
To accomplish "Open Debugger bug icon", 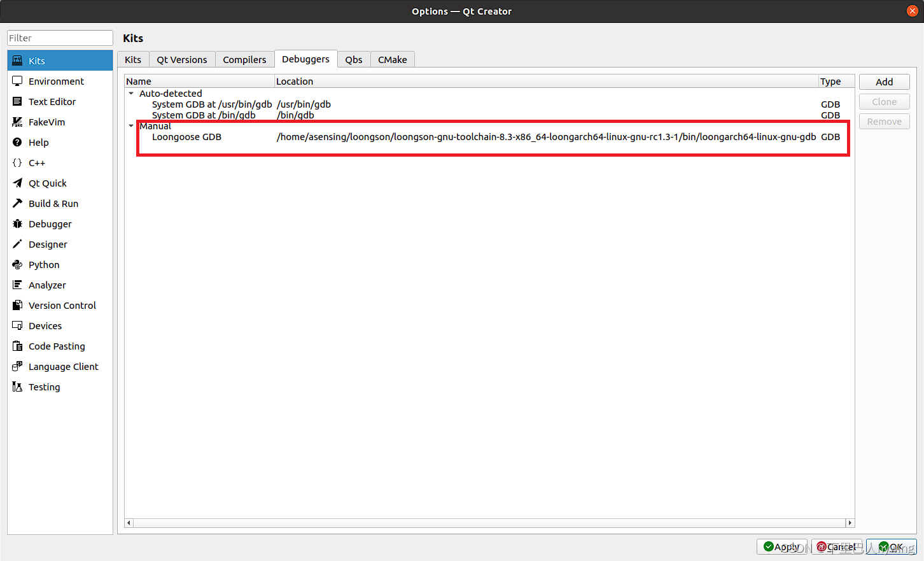I will pyautogui.click(x=17, y=224).
